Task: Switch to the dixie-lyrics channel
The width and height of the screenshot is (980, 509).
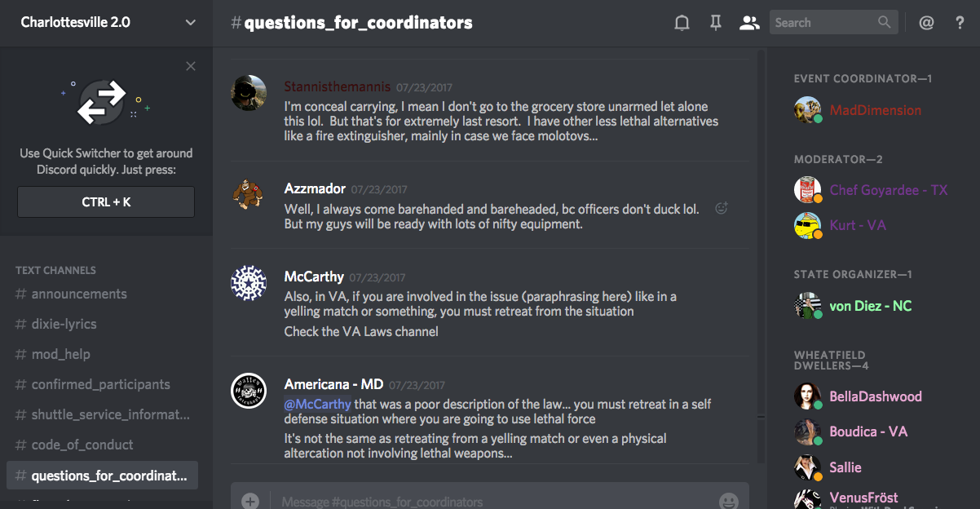Action: point(64,324)
